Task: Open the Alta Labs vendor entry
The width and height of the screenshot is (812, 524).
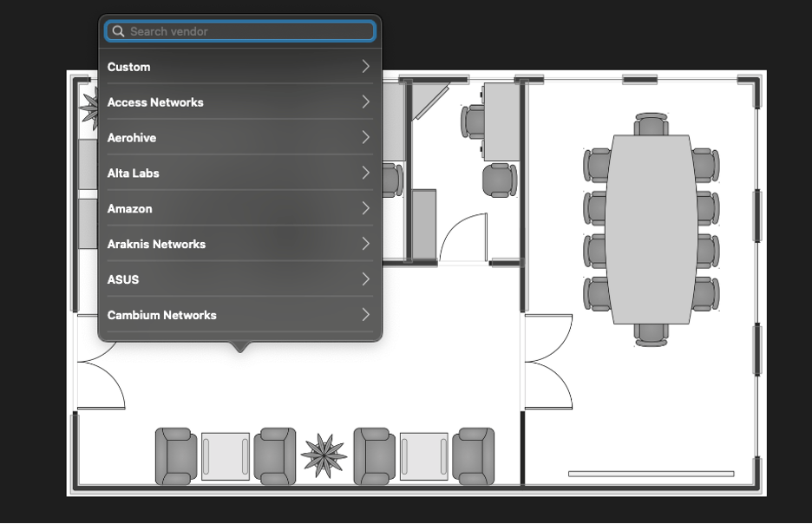Action: (239, 173)
